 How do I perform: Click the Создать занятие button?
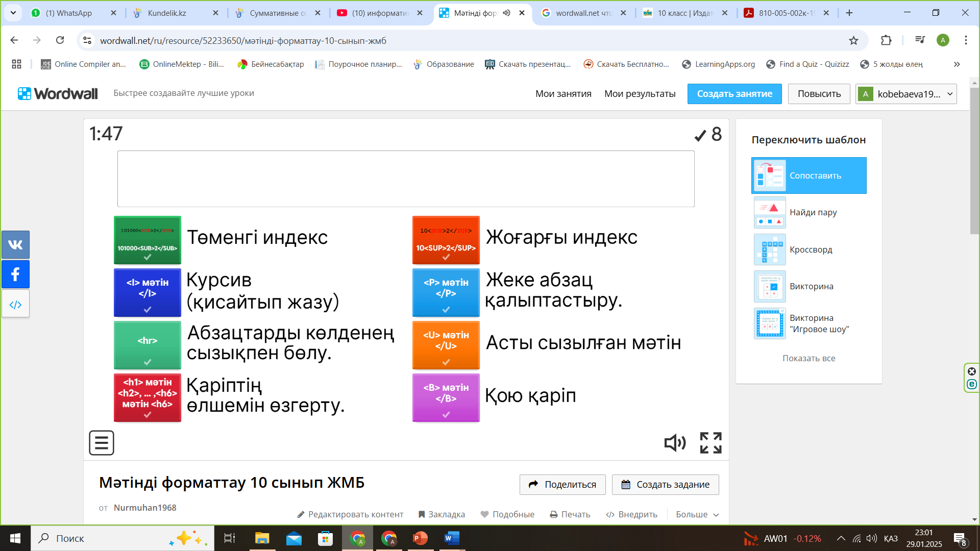[734, 94]
